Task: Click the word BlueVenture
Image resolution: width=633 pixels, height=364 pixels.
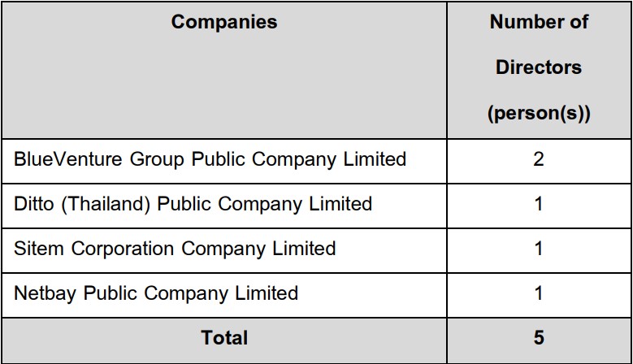Action: [67, 159]
